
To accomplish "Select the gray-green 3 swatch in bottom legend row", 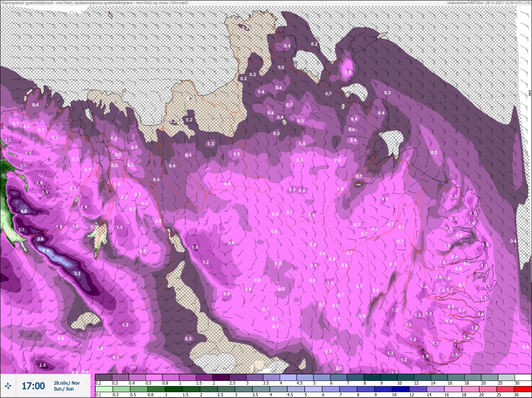I will coord(244,389).
